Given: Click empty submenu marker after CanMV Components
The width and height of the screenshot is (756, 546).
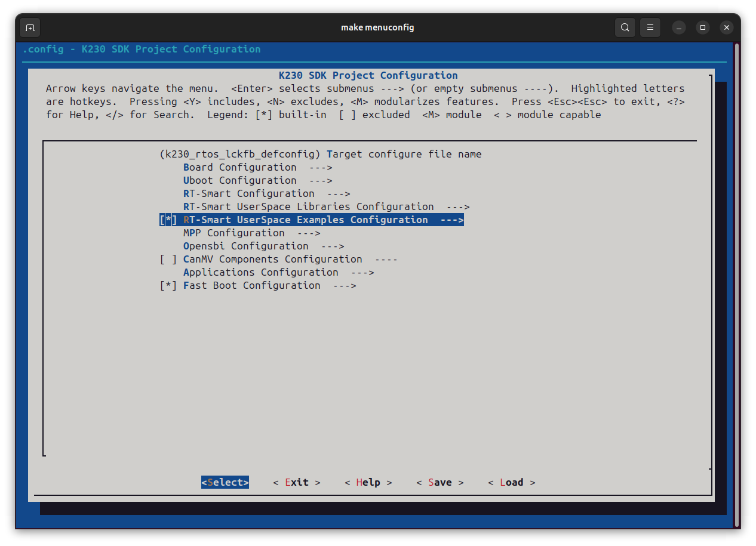Looking at the screenshot, I should [386, 259].
